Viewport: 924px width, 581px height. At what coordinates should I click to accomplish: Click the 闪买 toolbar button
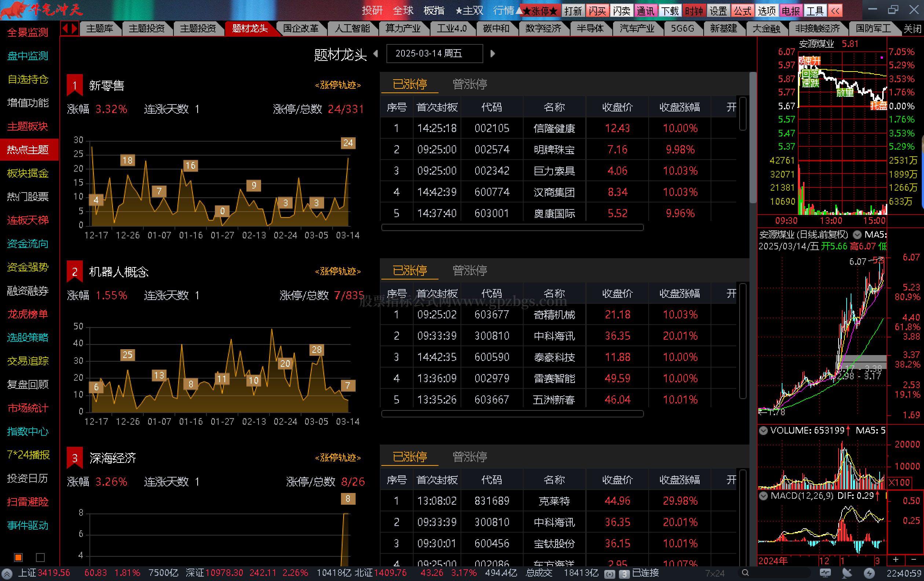pyautogui.click(x=597, y=11)
